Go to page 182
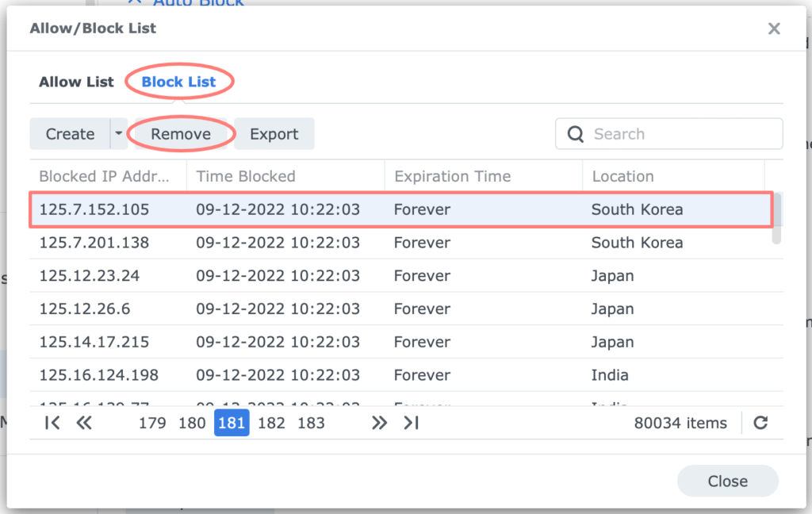This screenshot has width=812, height=514. coord(271,423)
